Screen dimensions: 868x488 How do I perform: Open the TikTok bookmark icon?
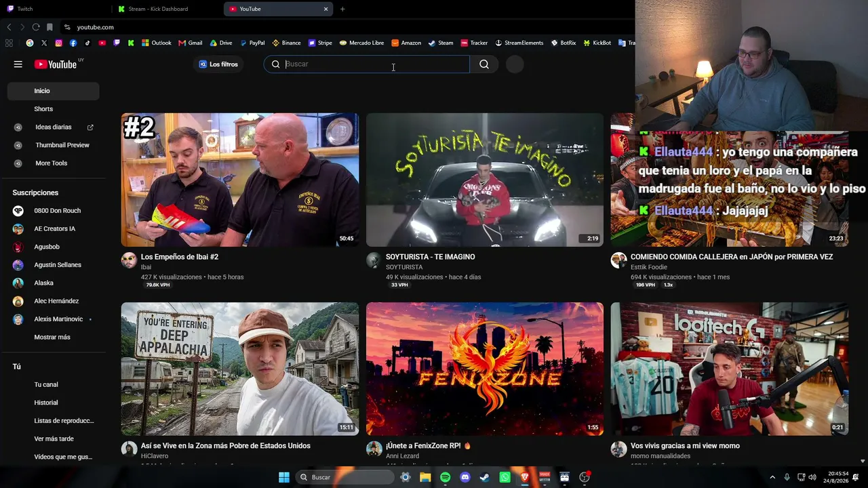point(87,43)
